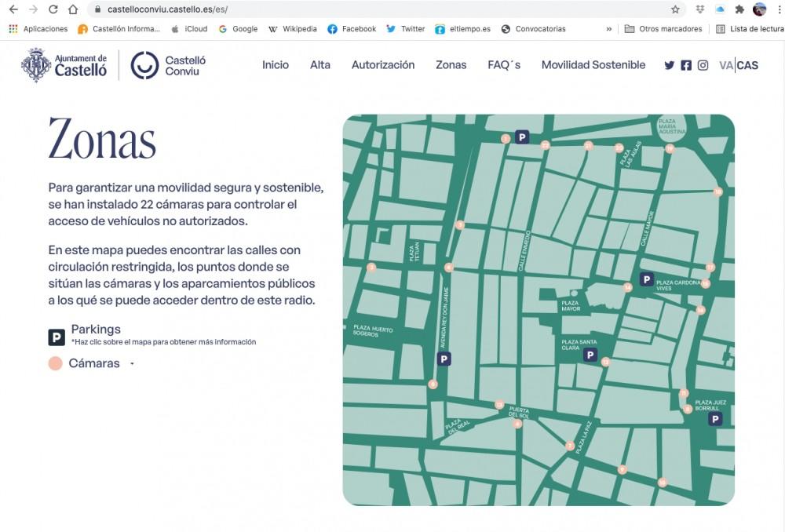Open the Instagram icon in site header
This screenshot has height=532, width=785.
pyautogui.click(x=703, y=65)
